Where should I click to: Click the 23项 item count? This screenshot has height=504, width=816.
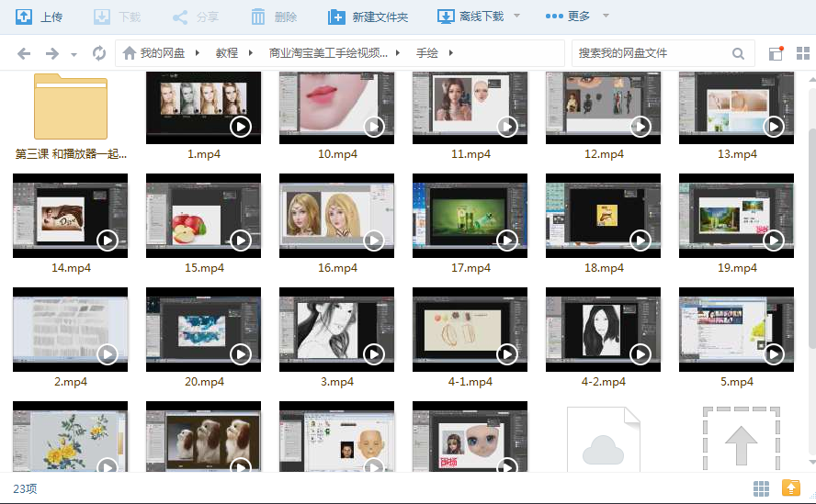(25, 488)
